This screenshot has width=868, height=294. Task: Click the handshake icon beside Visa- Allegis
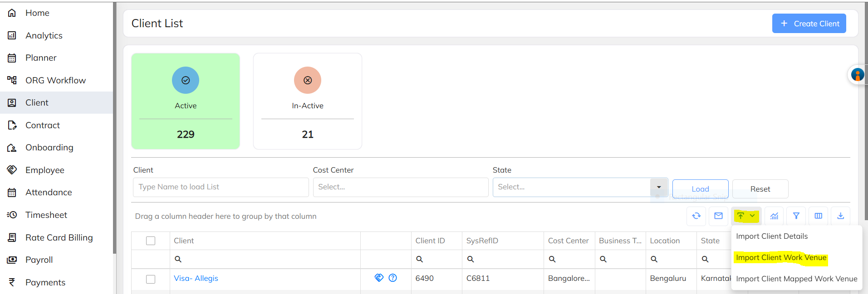point(379,278)
